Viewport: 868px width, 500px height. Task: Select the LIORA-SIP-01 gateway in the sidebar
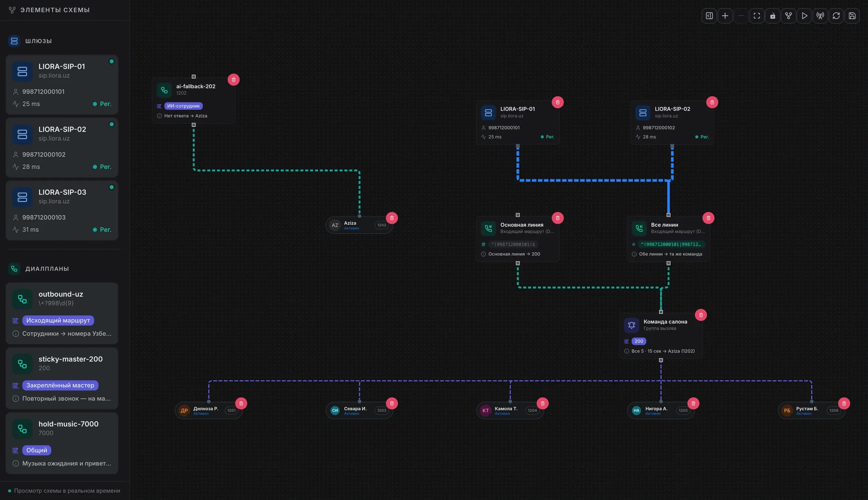coord(62,85)
